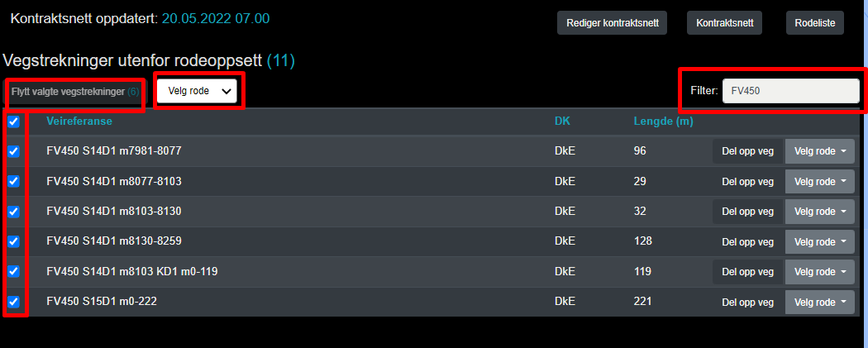Click Flytt valgte vegstrekninger button
Viewport: 868px width, 348px height.
tap(75, 92)
